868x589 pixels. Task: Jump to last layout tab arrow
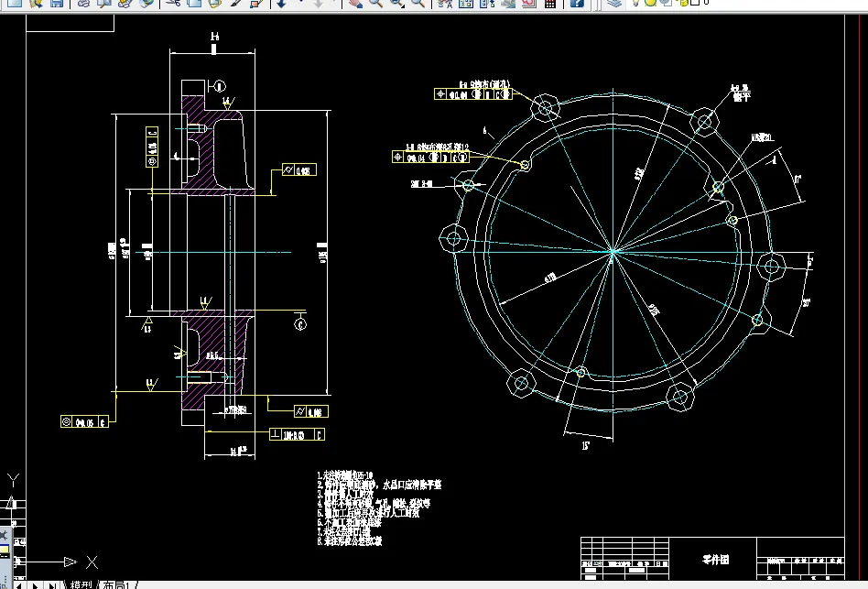tap(52, 585)
